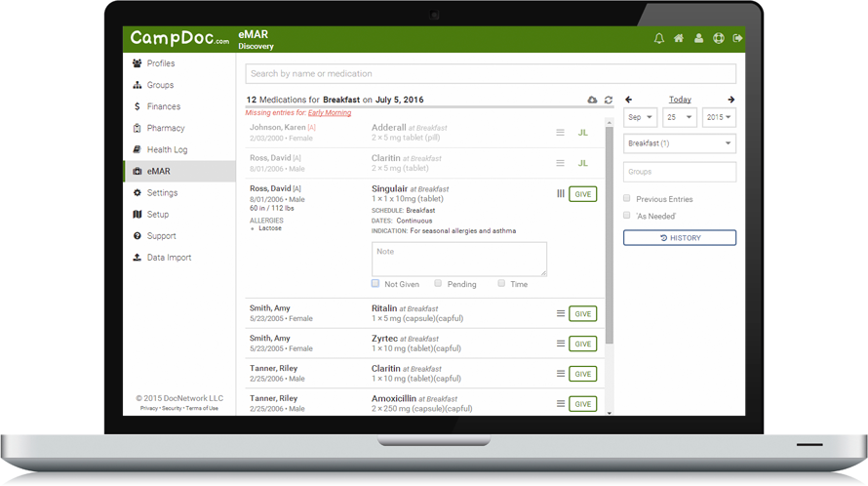Viewport: 868px width, 486px height.
Task: Open Health Log in sidebar
Action: click(179, 149)
